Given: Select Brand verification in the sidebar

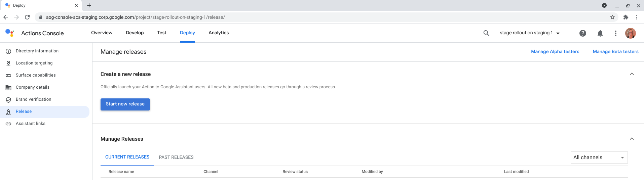Looking at the screenshot, I should click(33, 99).
